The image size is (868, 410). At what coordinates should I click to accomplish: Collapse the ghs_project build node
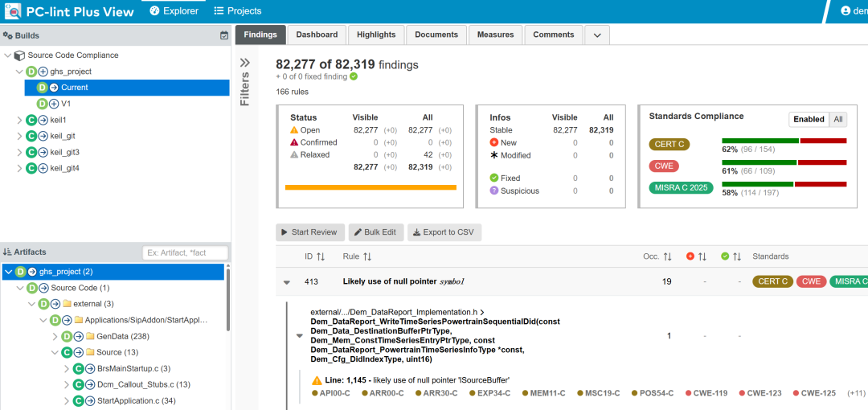pyautogui.click(x=19, y=72)
